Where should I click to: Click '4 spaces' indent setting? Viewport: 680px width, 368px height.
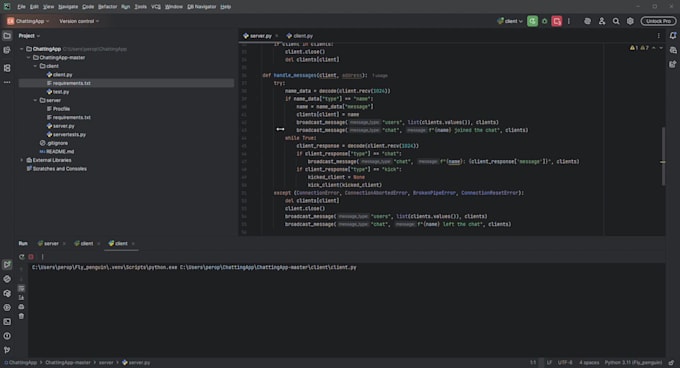click(589, 362)
